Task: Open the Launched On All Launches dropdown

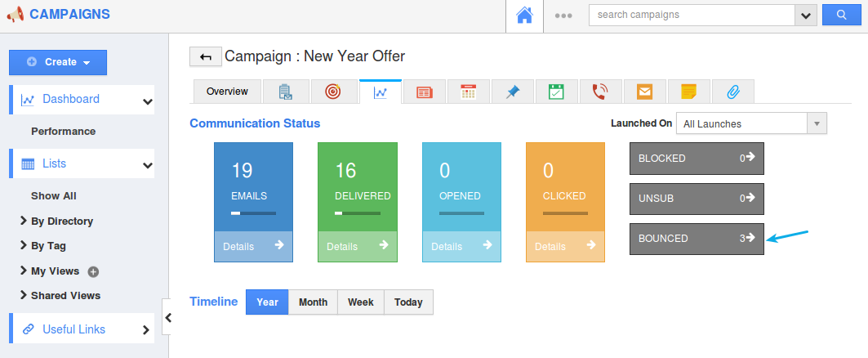Action: (751, 123)
